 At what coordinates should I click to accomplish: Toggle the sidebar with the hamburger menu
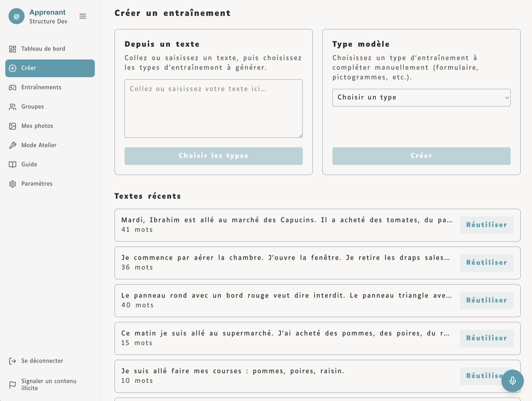click(x=82, y=16)
